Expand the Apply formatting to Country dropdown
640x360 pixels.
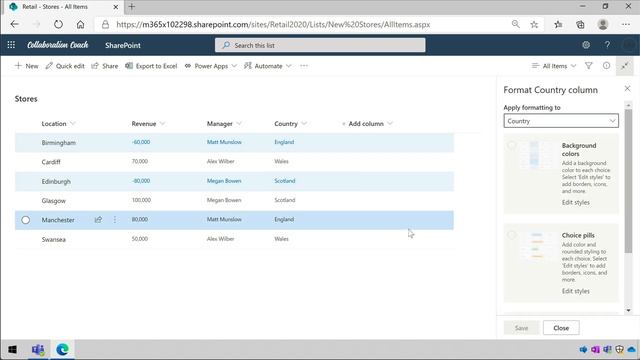(561, 121)
